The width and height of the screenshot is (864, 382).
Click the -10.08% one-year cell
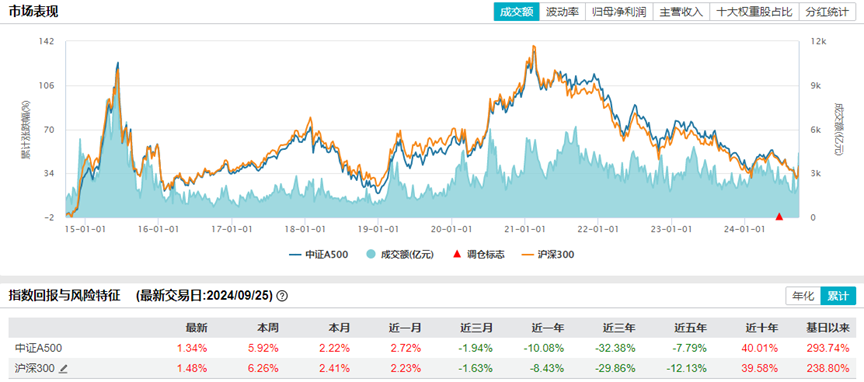coord(544,348)
